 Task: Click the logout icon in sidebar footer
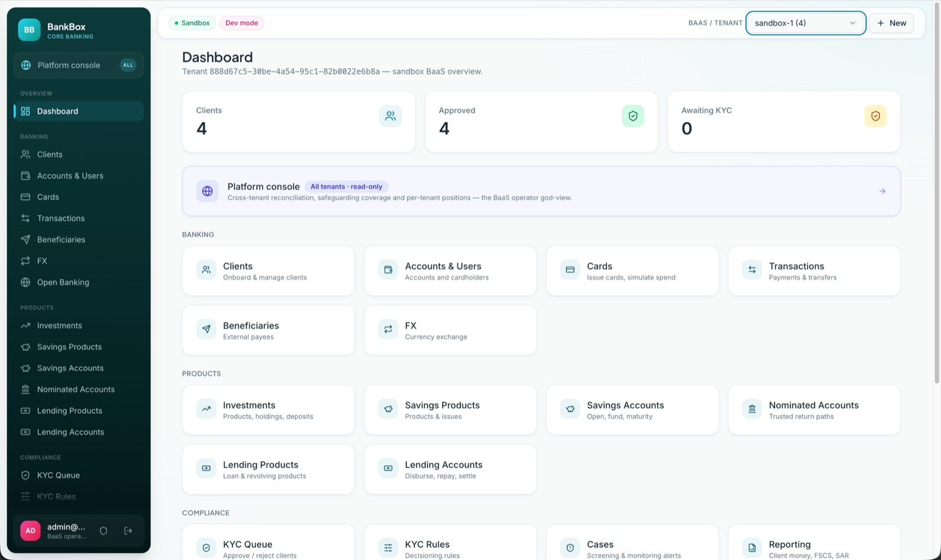[128, 531]
